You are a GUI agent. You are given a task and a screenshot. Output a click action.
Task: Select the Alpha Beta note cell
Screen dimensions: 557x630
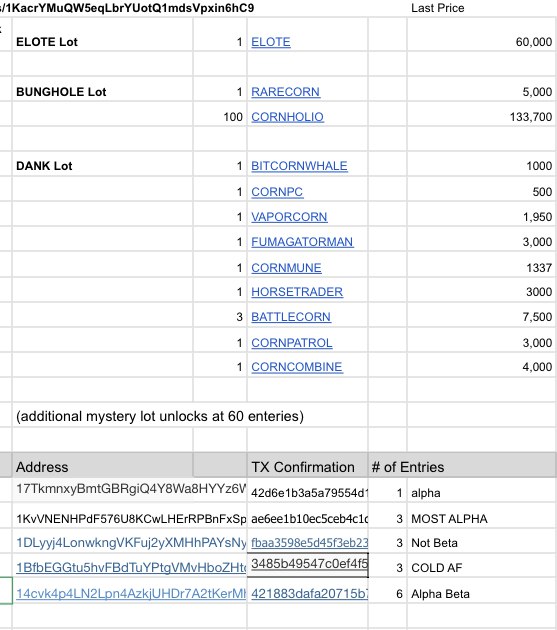point(481,591)
